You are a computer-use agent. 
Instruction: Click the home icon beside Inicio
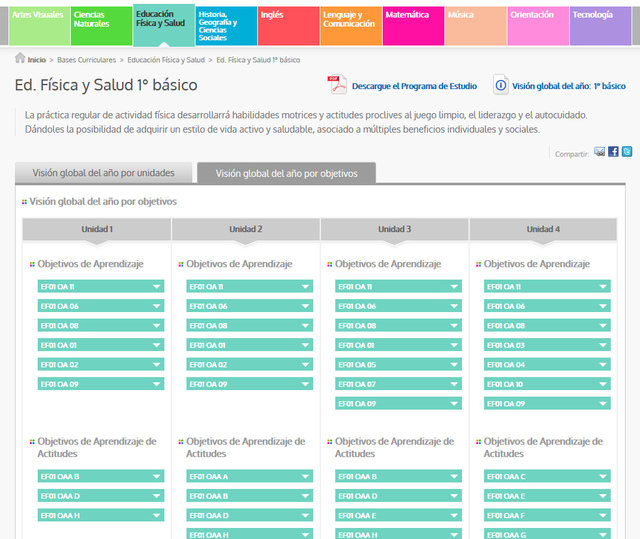tap(20, 60)
